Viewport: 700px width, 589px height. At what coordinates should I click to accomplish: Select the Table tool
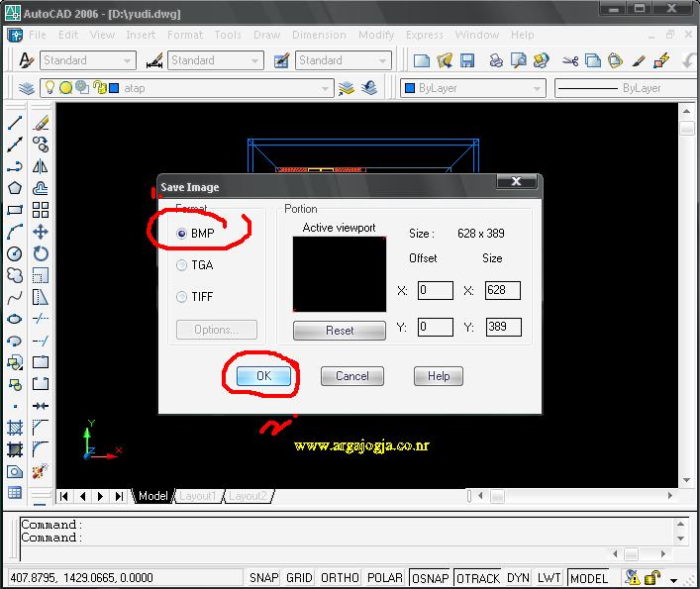15,493
